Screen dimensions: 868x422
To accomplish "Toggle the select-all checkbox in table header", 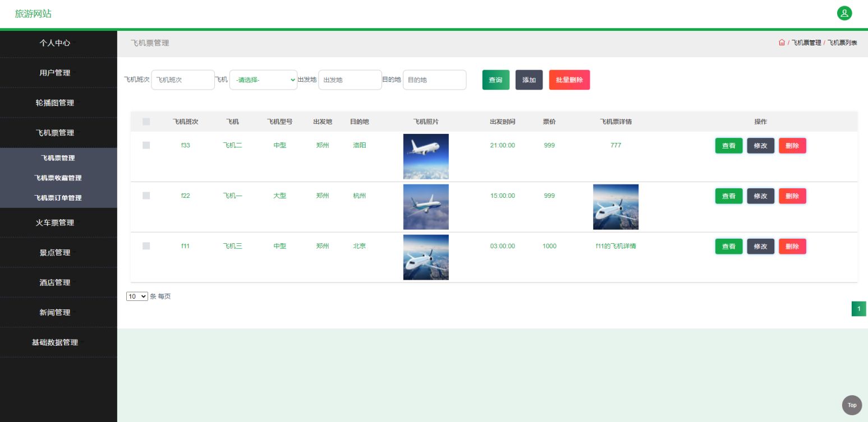I will pos(146,122).
